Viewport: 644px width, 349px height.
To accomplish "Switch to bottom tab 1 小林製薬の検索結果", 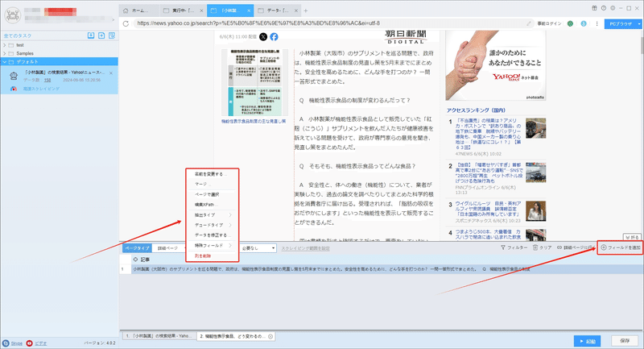I will tap(159, 336).
